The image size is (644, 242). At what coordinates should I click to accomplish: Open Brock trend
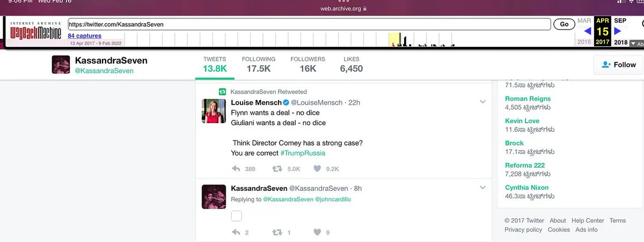(x=514, y=143)
